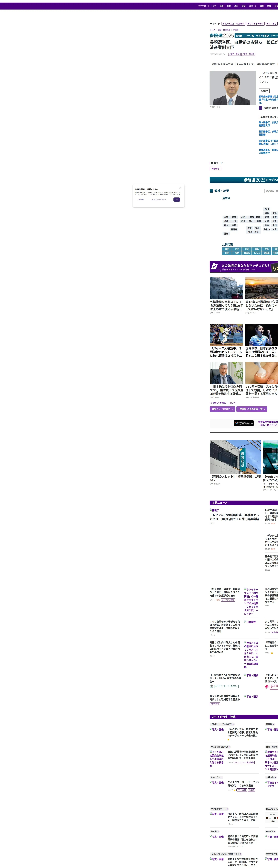Open 速報 in the purple navigation bar
Viewport: 278px width, 868px height.
tap(221, 6)
